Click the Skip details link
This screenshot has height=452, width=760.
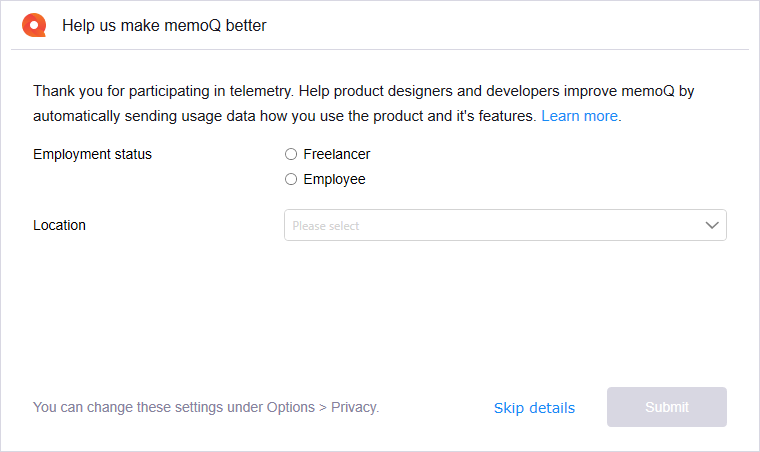pos(534,407)
